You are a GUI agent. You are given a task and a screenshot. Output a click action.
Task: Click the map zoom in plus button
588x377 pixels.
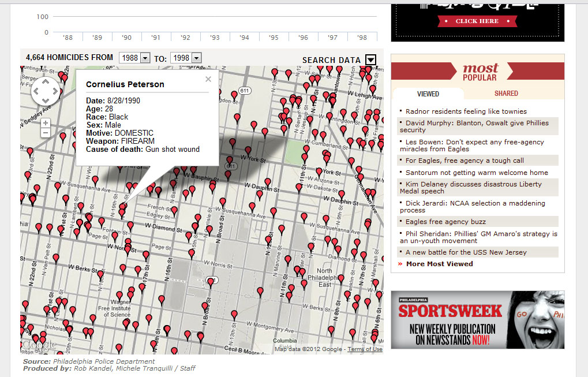46,123
